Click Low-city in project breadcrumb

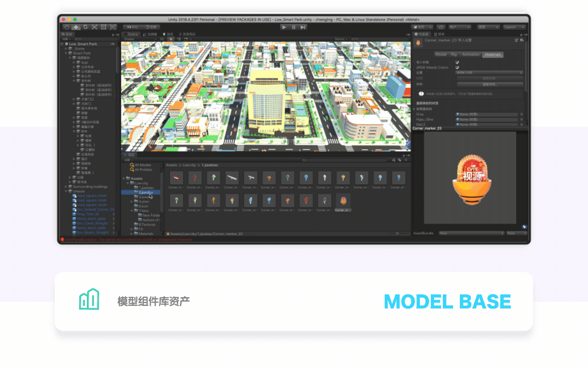189,165
